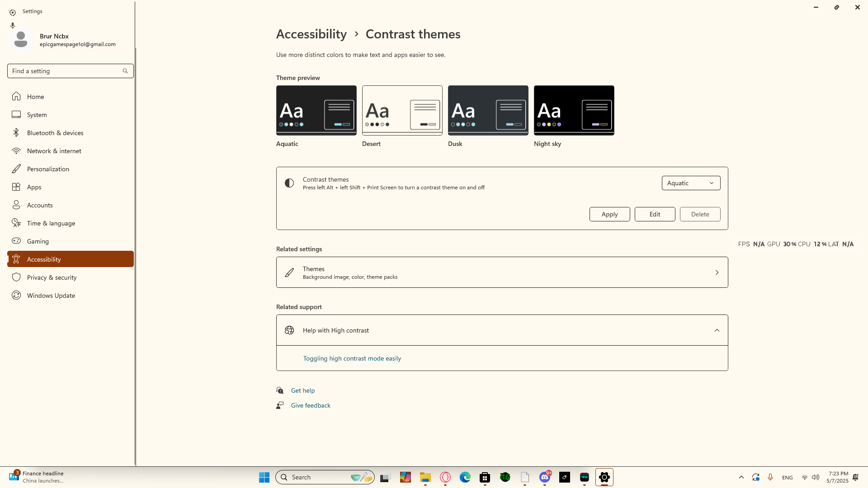Open the Aquatic contrast theme dropdown
The width and height of the screenshot is (868, 488).
point(690,183)
